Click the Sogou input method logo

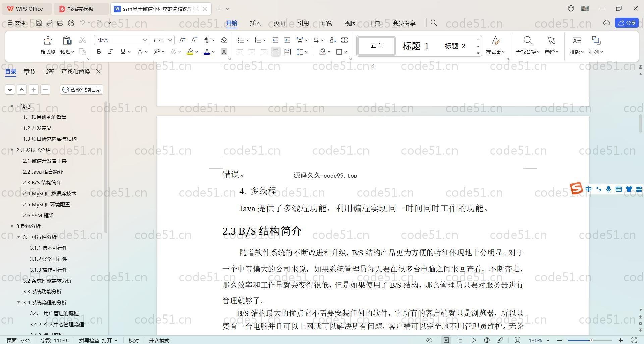pos(576,188)
